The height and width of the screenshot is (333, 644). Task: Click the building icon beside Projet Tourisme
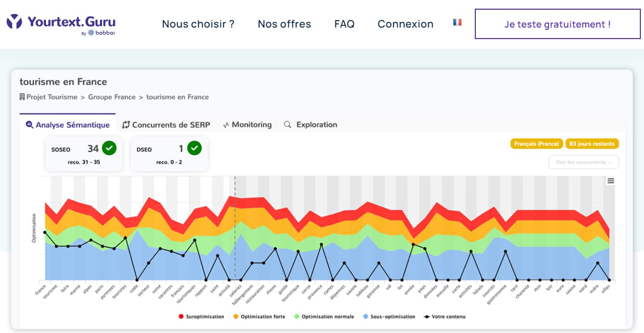click(x=22, y=97)
